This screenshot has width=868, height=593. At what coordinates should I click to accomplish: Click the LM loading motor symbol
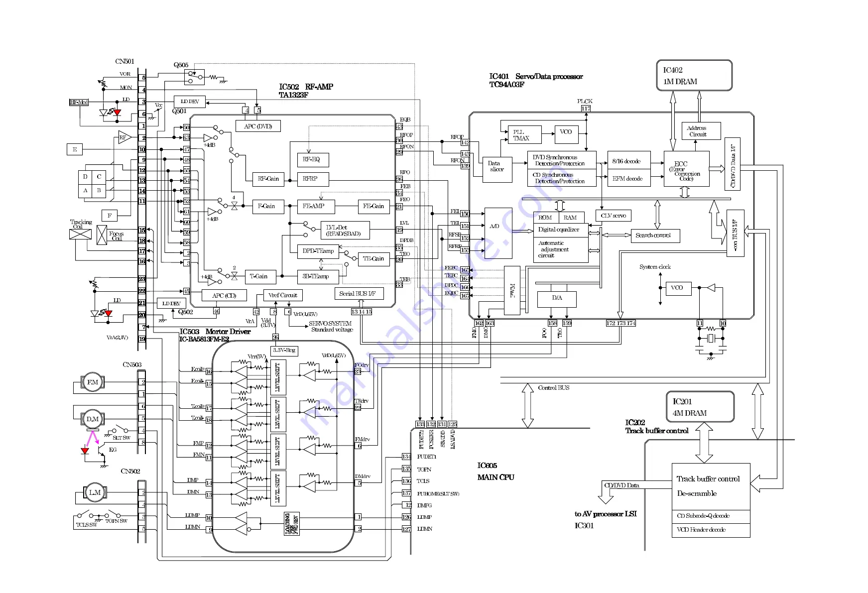click(x=95, y=492)
